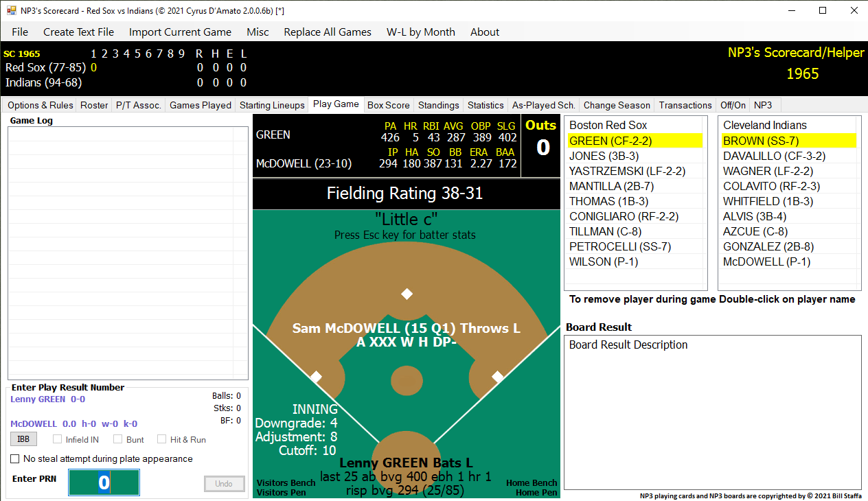868x501 pixels.
Task: Click the Enter PRN input box
Action: [x=104, y=482]
